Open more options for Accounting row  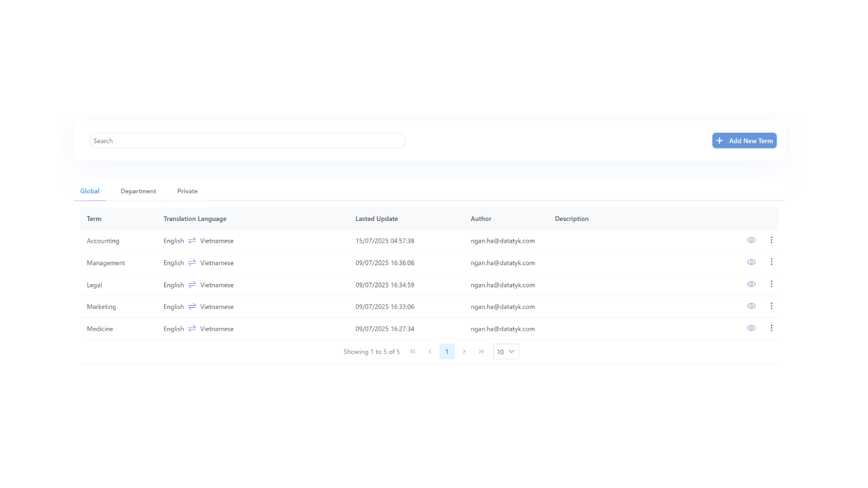coord(772,240)
